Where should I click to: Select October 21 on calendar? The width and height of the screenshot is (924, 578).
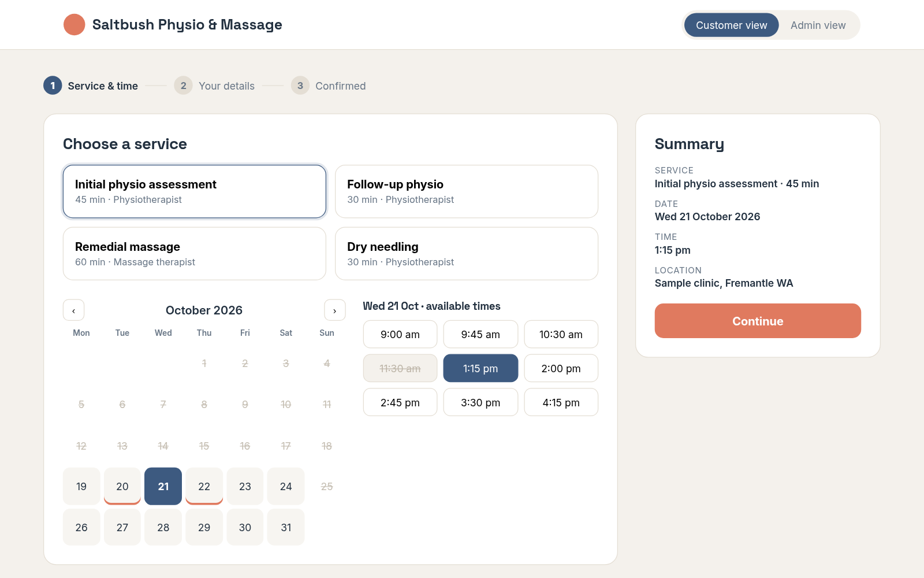tap(163, 487)
